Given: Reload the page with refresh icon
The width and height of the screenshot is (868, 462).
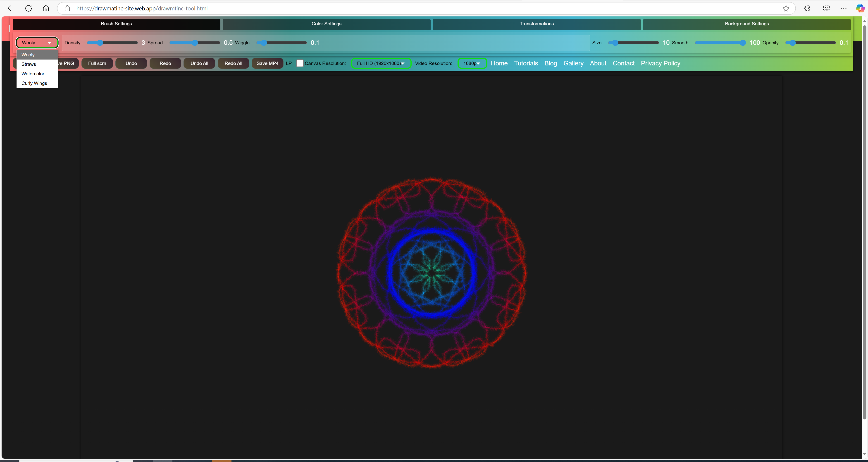Looking at the screenshot, I should click(29, 8).
